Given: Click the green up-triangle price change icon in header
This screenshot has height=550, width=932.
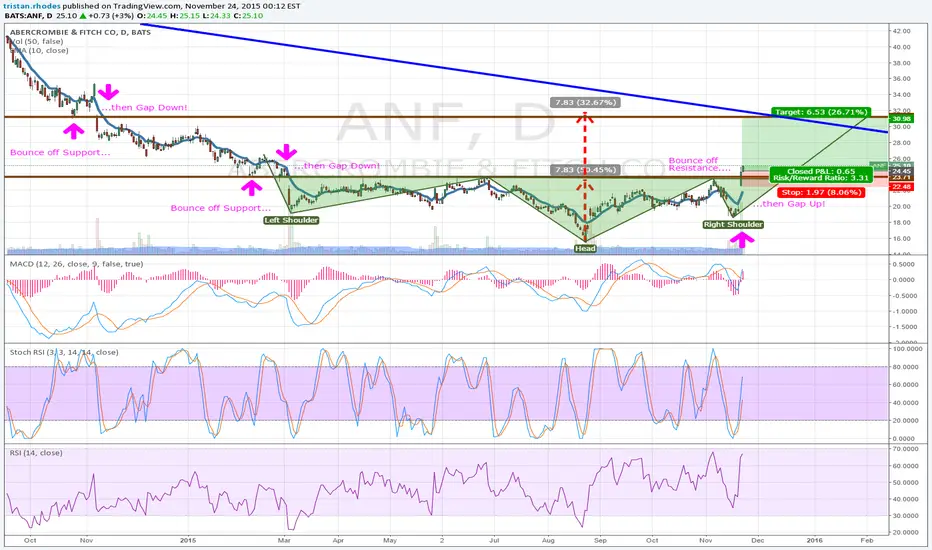Looking at the screenshot, I should click(83, 15).
